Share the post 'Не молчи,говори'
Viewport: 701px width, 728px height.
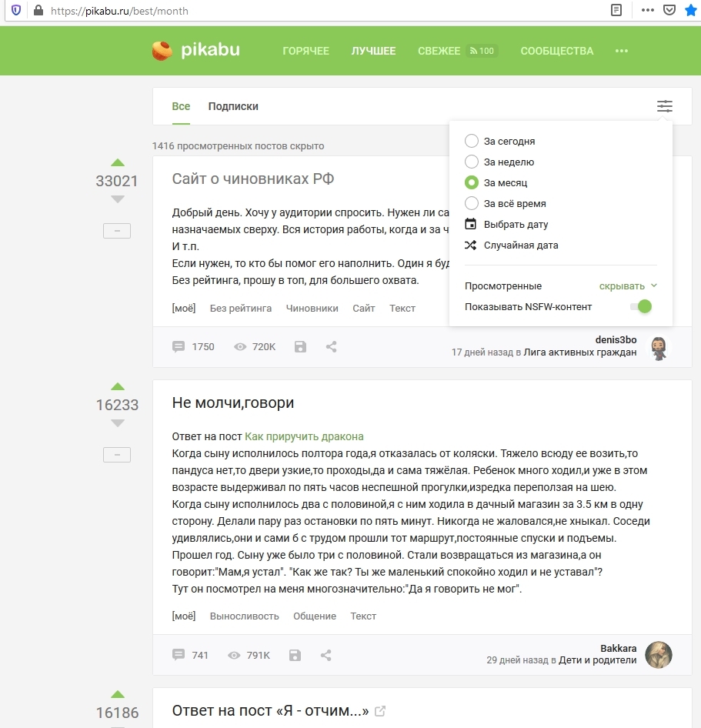[325, 656]
